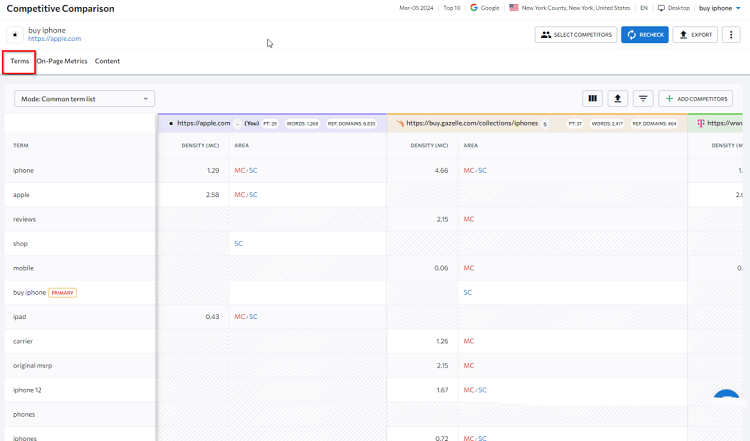Open the filter icon button
The width and height of the screenshot is (750, 441).
tap(643, 99)
